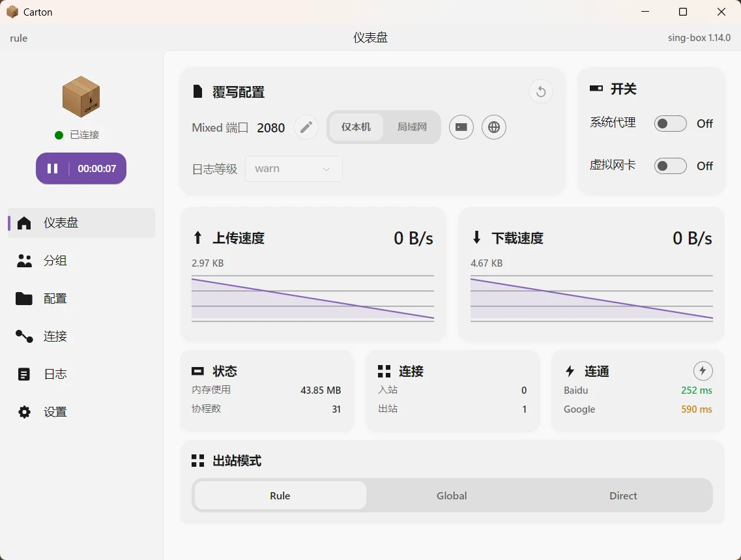Click the home icon for 仪表盘
The width and height of the screenshot is (741, 560).
tap(24, 222)
